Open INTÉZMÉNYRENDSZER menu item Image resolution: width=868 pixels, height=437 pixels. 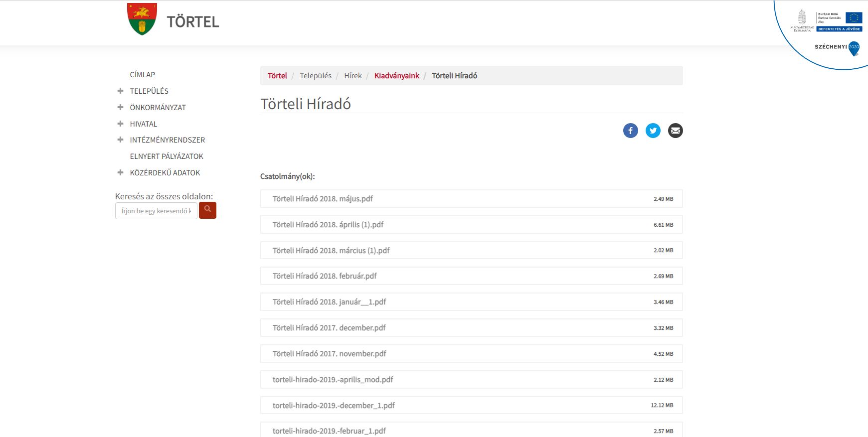[168, 140]
